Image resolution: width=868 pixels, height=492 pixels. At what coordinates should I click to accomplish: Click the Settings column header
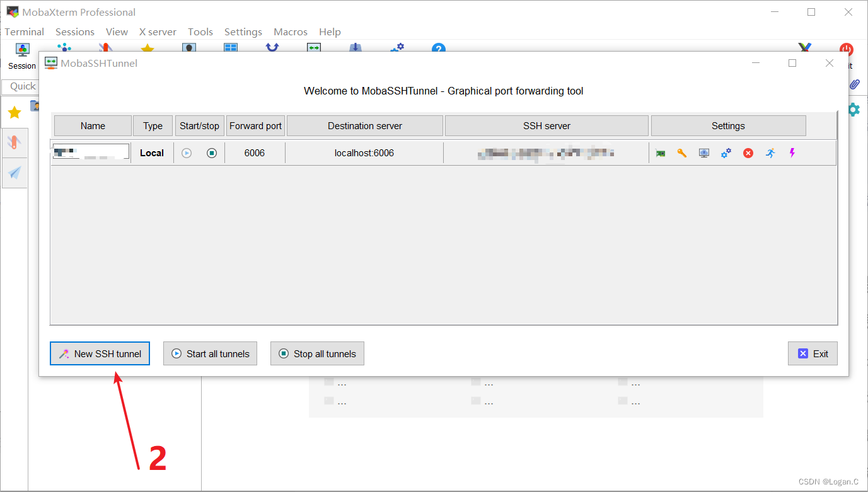point(728,125)
